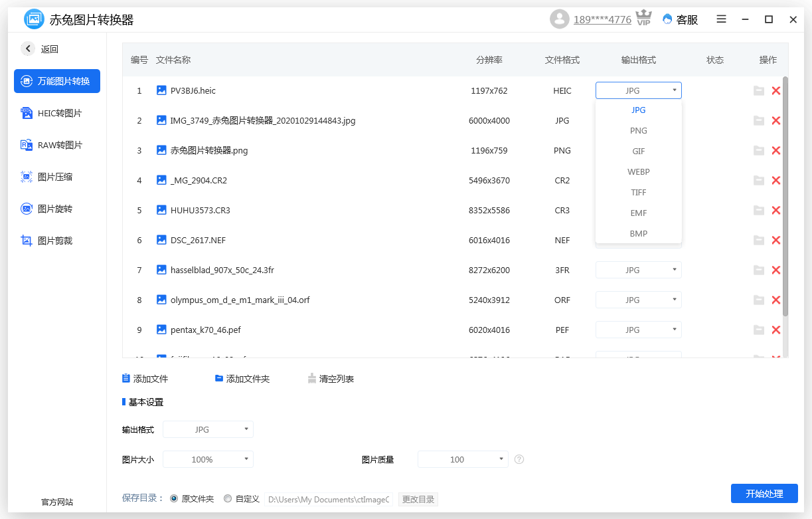Choose BMP in the format list
The height and width of the screenshot is (519, 812).
pos(639,234)
